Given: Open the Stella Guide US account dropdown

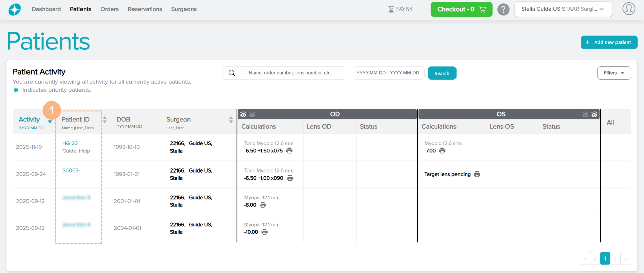Looking at the screenshot, I should coord(563,9).
